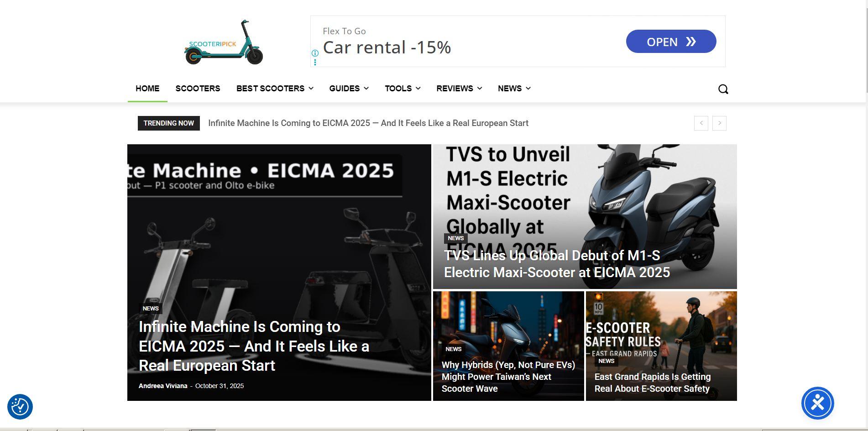Click the ScooterPick logo

[x=223, y=42]
